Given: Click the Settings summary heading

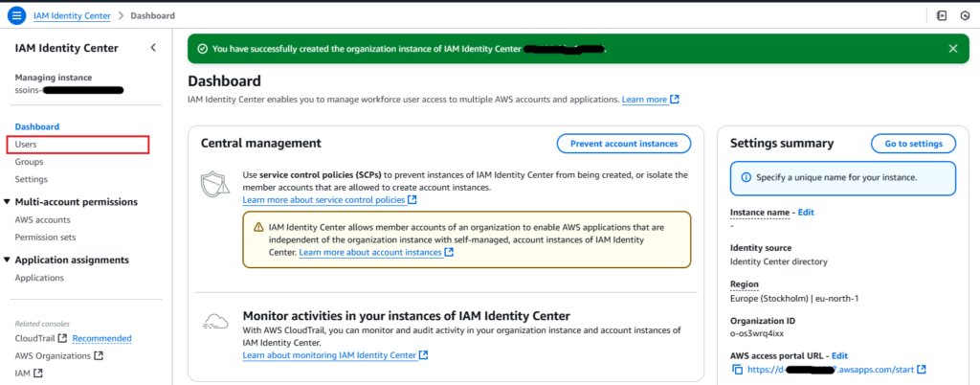Looking at the screenshot, I should [x=782, y=144].
